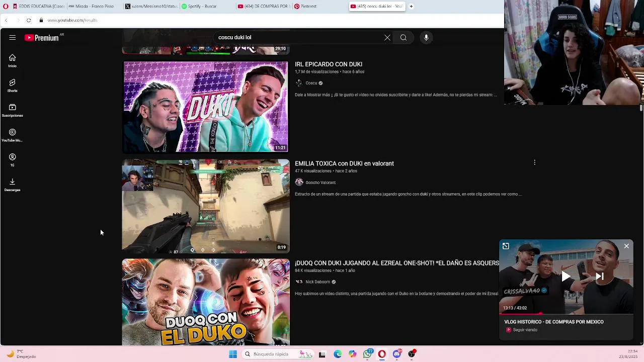The image size is (644, 362).
Task: Click miniplayer title VLOG HISTORICO
Action: point(554,322)
